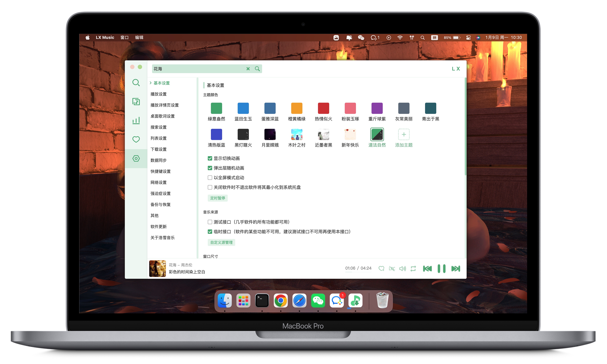Open the Apple menu
This screenshot has width=607, height=364.
click(x=88, y=37)
